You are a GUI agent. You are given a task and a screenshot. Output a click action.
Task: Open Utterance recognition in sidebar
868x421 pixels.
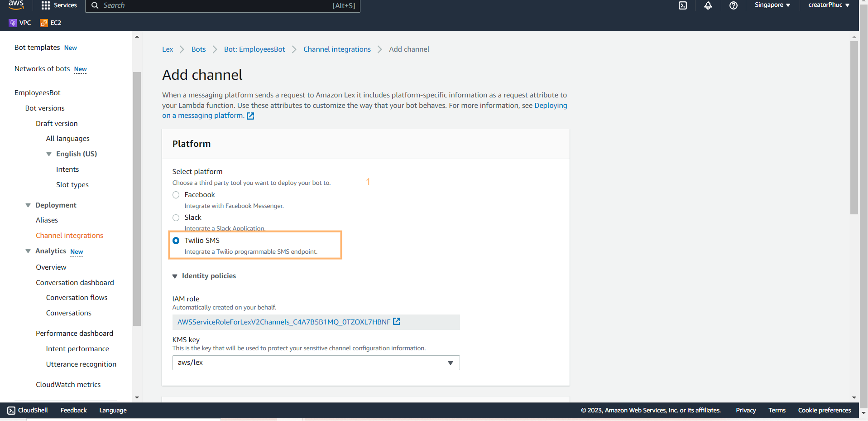81,364
